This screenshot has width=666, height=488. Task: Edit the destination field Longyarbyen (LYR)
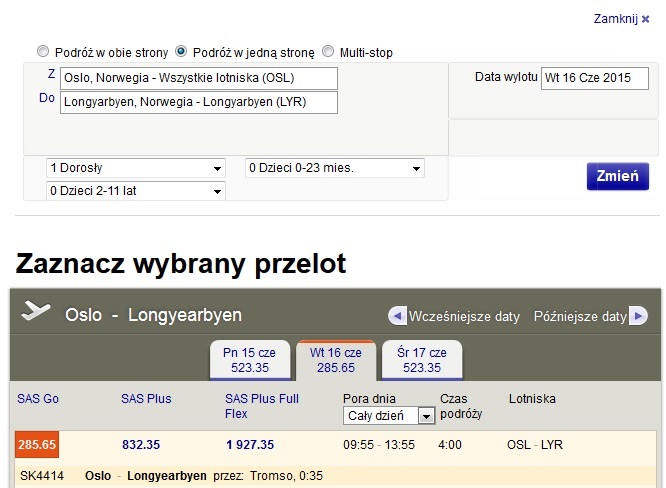click(199, 102)
